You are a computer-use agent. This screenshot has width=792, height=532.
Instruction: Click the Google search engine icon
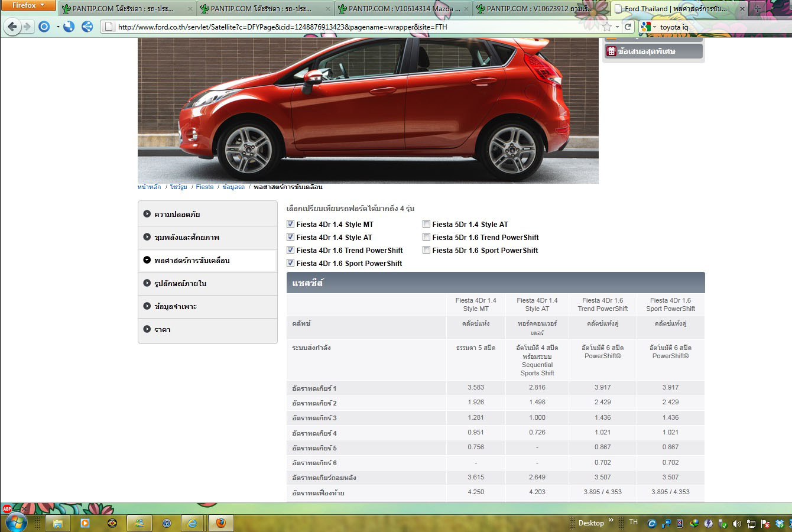pos(645,27)
